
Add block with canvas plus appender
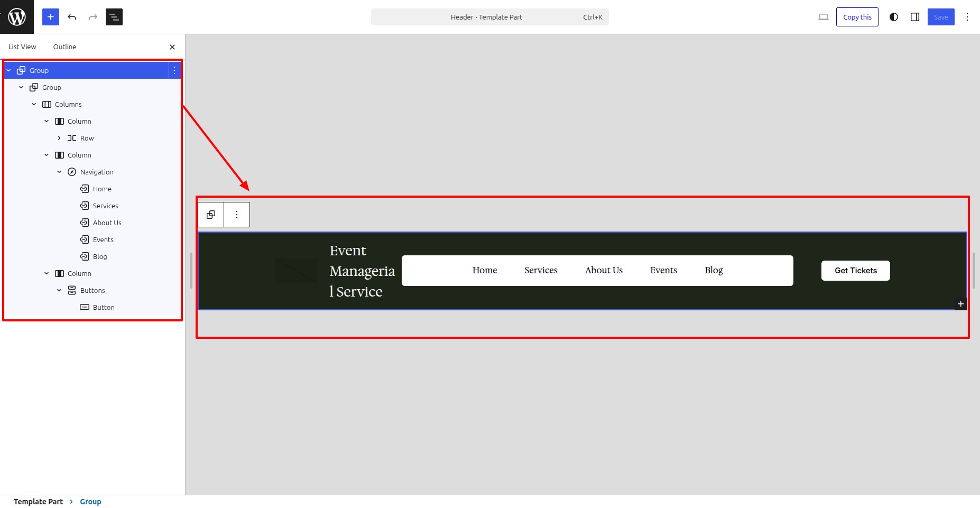(x=960, y=304)
